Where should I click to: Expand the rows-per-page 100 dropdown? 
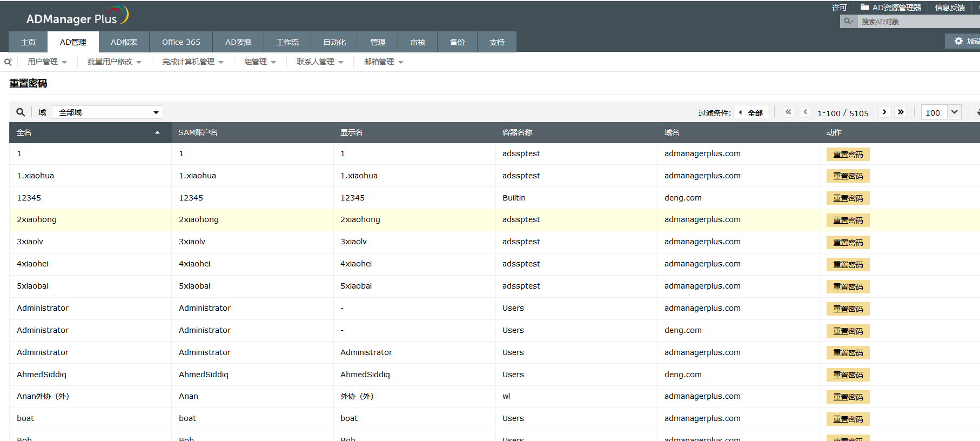tap(954, 112)
